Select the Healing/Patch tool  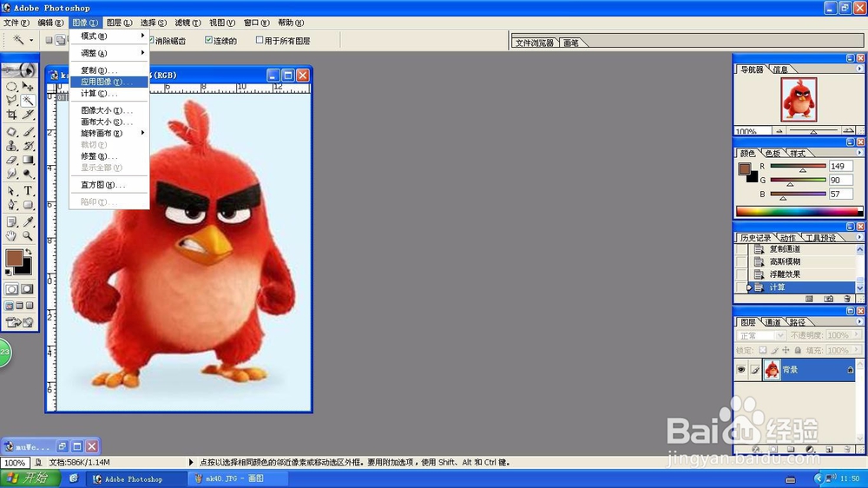[x=11, y=132]
